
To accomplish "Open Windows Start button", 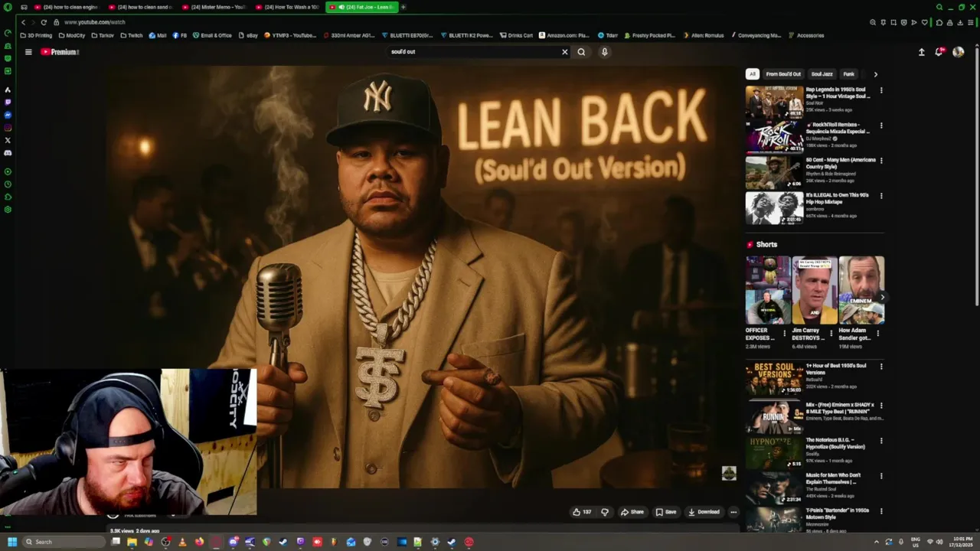I will [x=11, y=542].
